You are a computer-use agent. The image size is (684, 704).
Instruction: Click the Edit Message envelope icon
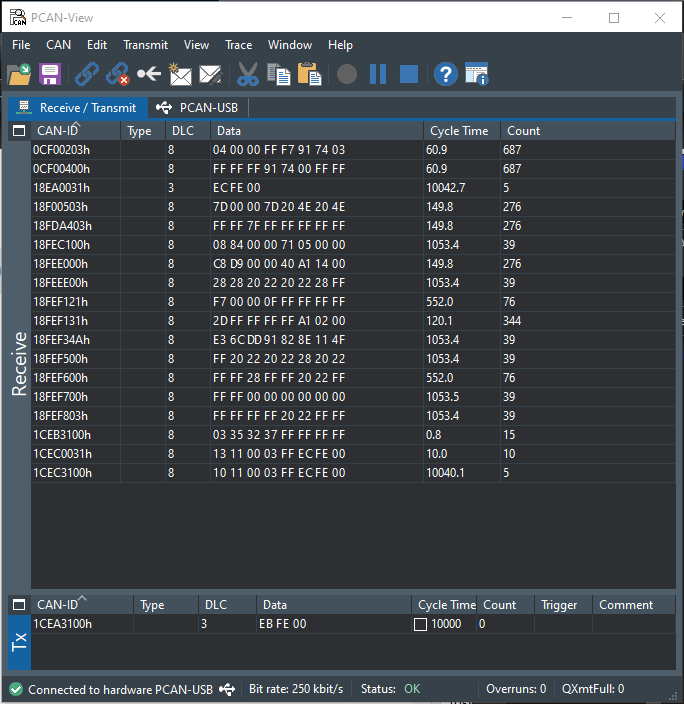pos(210,74)
